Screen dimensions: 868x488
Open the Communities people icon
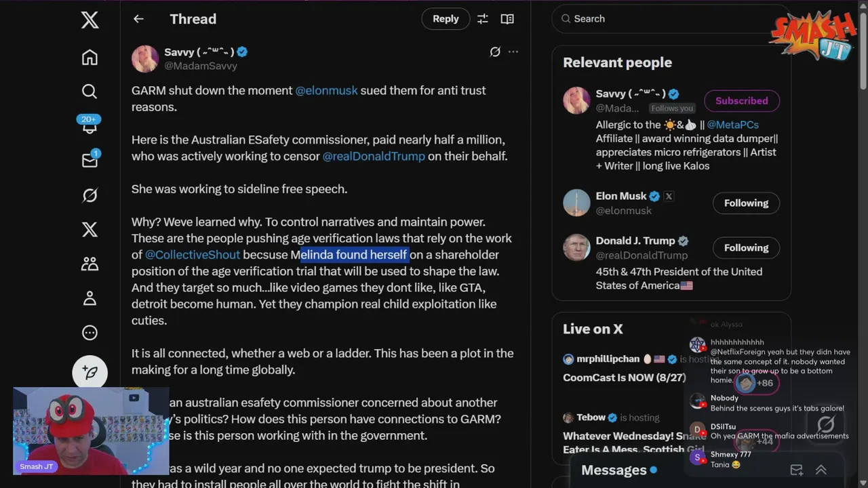click(x=90, y=264)
